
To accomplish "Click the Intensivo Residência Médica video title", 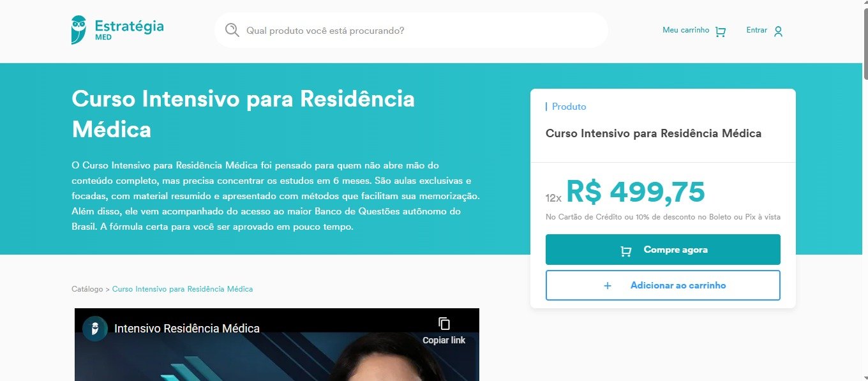I will 187,329.
